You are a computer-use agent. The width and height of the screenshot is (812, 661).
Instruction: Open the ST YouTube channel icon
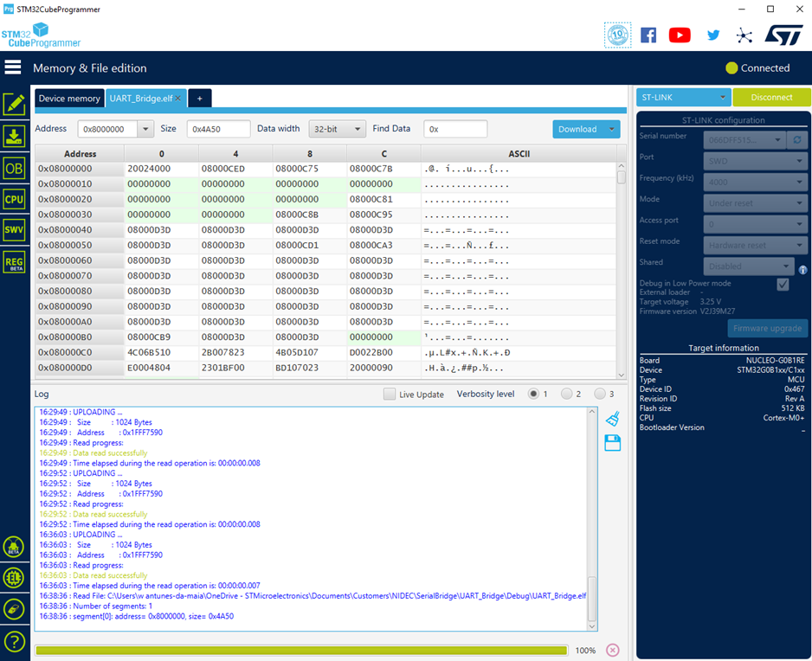[x=680, y=35]
